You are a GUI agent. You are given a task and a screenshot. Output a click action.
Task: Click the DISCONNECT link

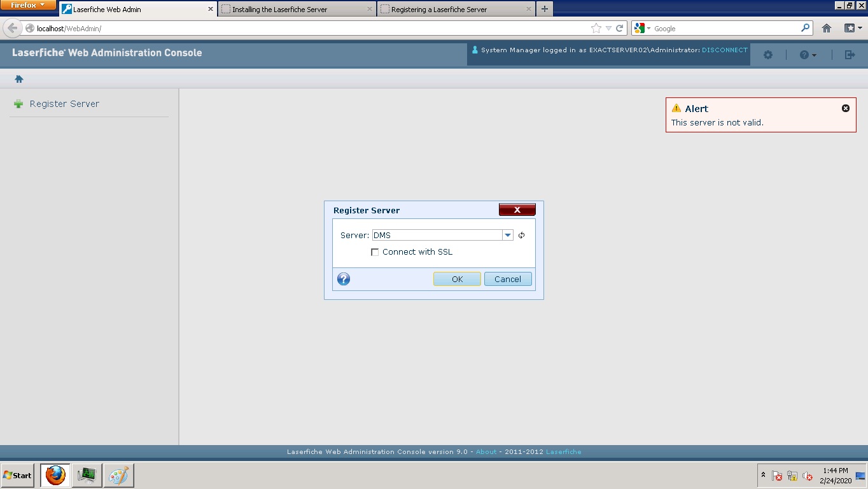click(725, 50)
